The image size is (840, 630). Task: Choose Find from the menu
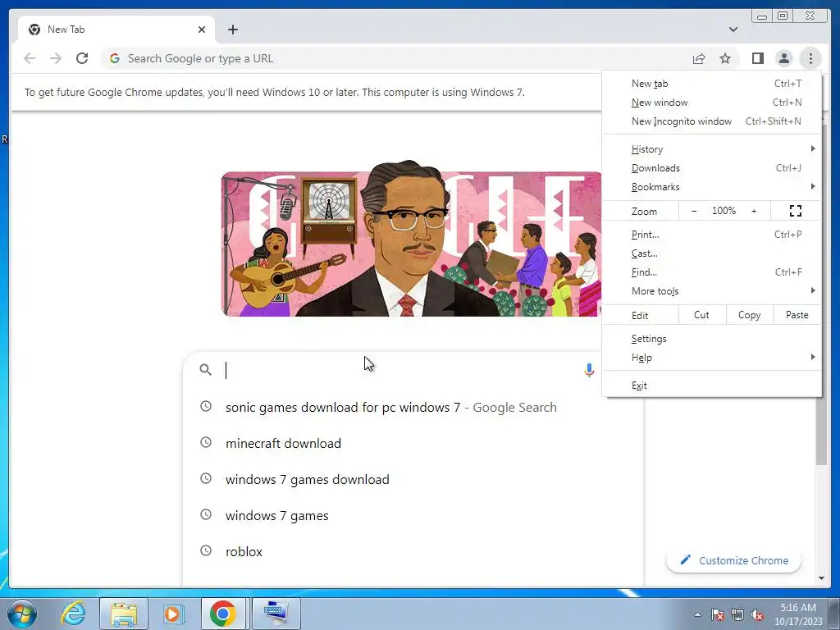click(711, 272)
